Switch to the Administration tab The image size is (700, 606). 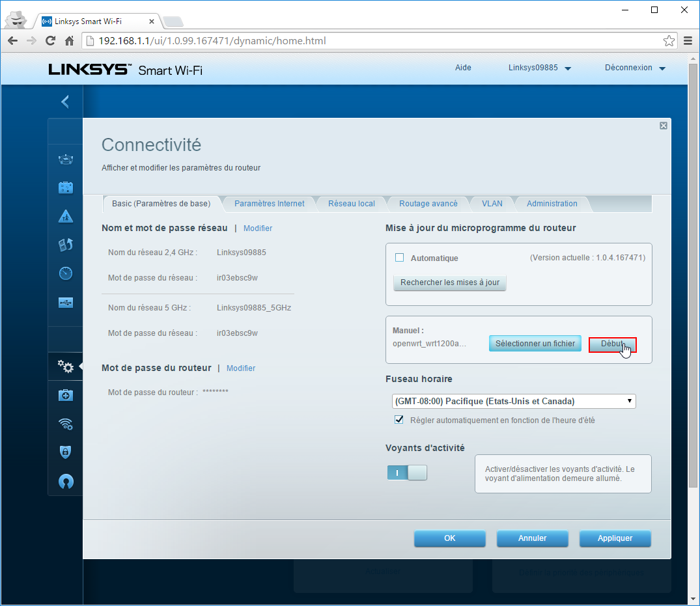click(552, 204)
